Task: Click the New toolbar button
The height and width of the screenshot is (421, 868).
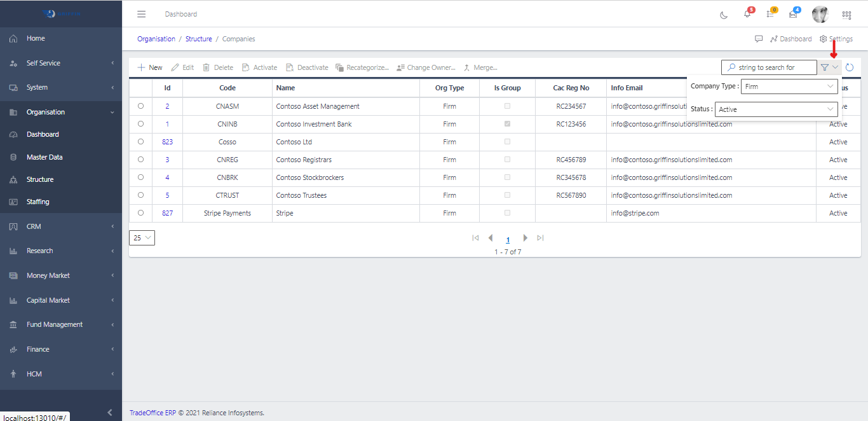Action: coord(150,67)
